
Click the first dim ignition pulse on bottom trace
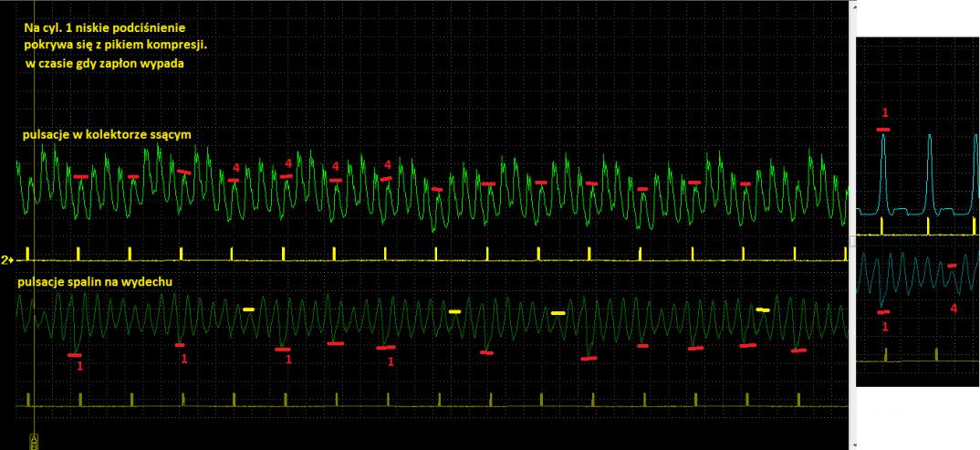[29, 399]
